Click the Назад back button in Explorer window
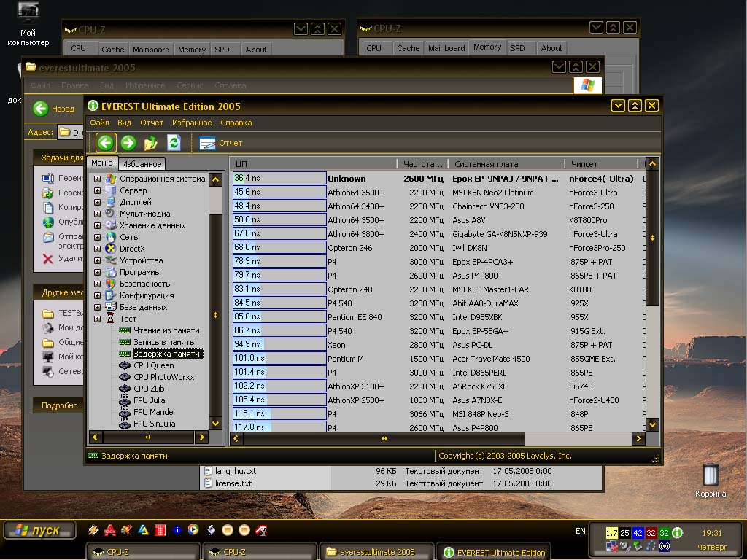Image resolution: width=747 pixels, height=560 pixels. 54,109
